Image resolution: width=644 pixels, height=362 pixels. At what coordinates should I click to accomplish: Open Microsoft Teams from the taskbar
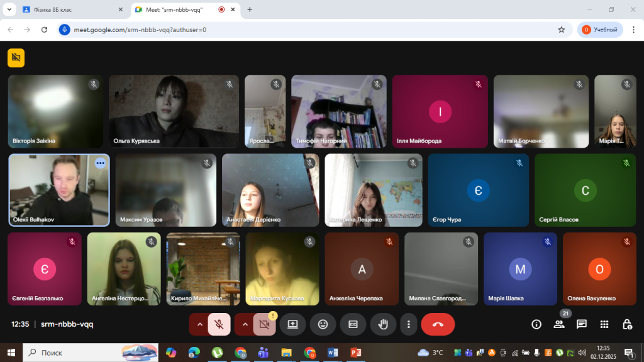(264, 353)
